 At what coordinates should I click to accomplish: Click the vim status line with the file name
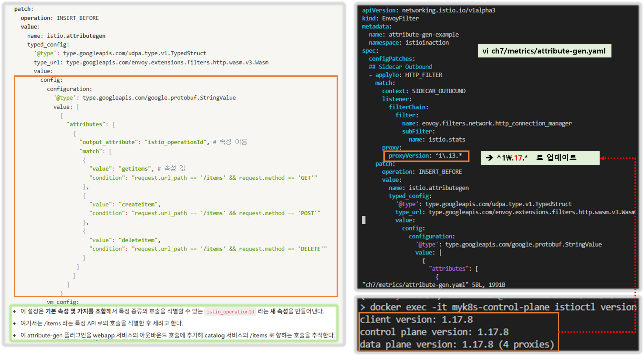(434, 285)
